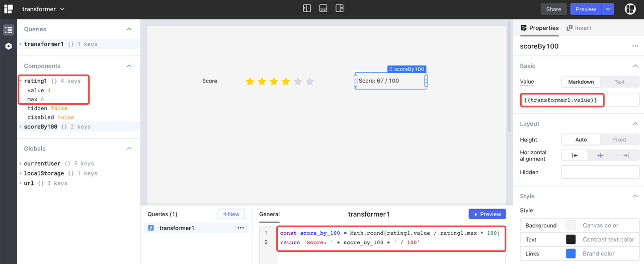Click the transformer1.value input field
Viewport: 644px width, 264px height.
(x=579, y=100)
